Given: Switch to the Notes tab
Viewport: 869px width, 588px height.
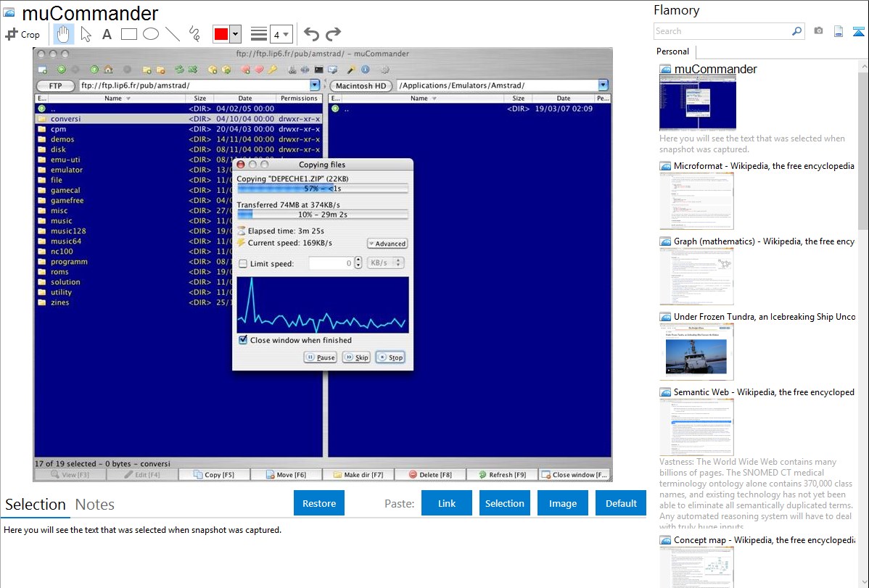Looking at the screenshot, I should click(x=95, y=505).
